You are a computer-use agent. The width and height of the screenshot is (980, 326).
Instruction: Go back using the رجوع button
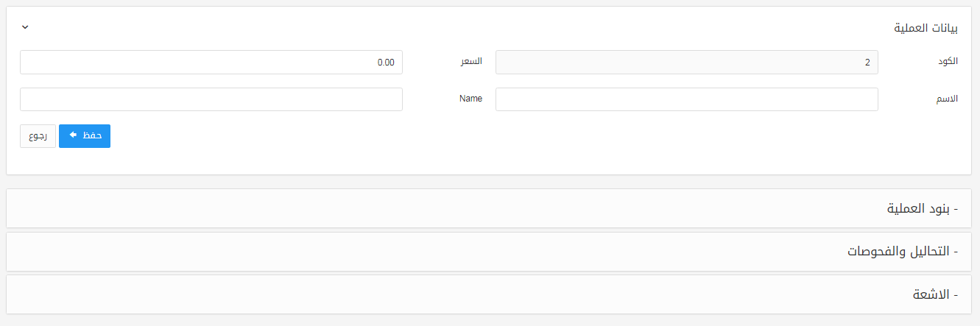coord(38,136)
